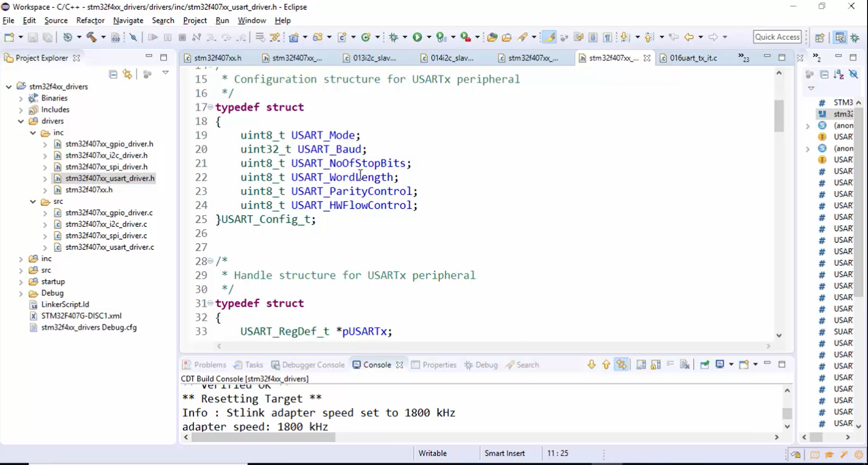Image resolution: width=868 pixels, height=465 pixels.
Task: Open dropdown arrow next to Run button
Action: [x=429, y=37]
